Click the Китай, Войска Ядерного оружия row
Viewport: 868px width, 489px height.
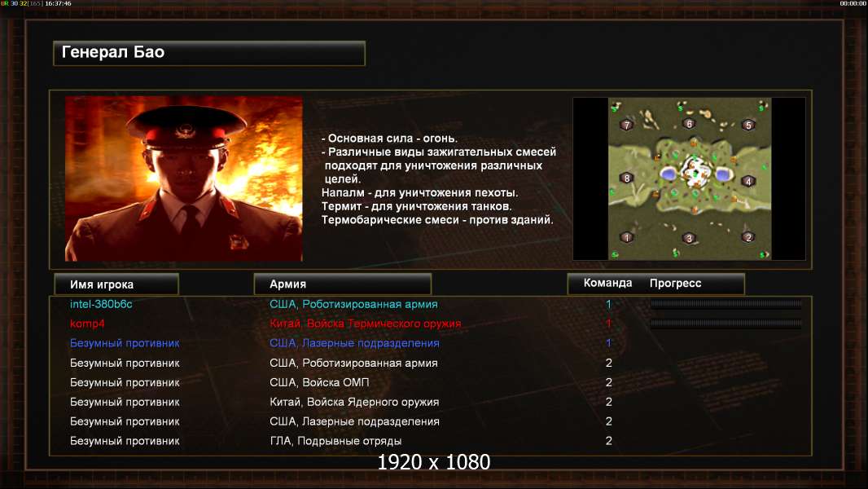(431, 402)
